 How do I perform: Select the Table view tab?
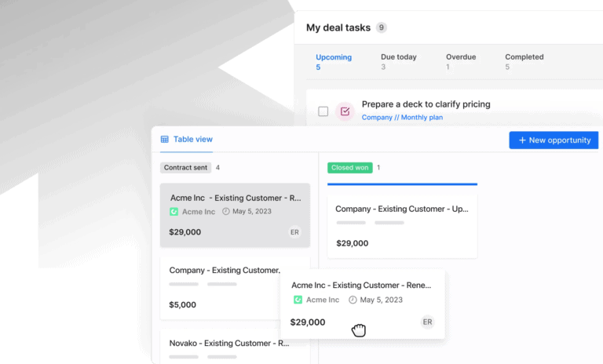[x=187, y=139]
